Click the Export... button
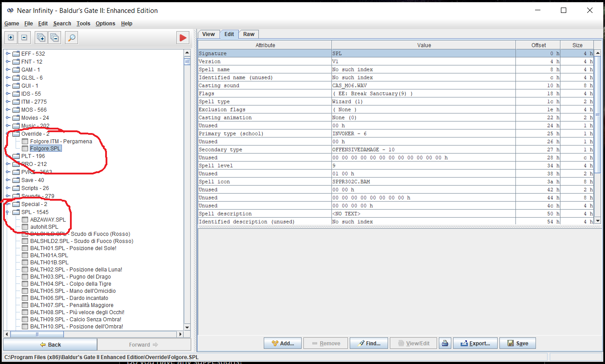 pyautogui.click(x=474, y=343)
